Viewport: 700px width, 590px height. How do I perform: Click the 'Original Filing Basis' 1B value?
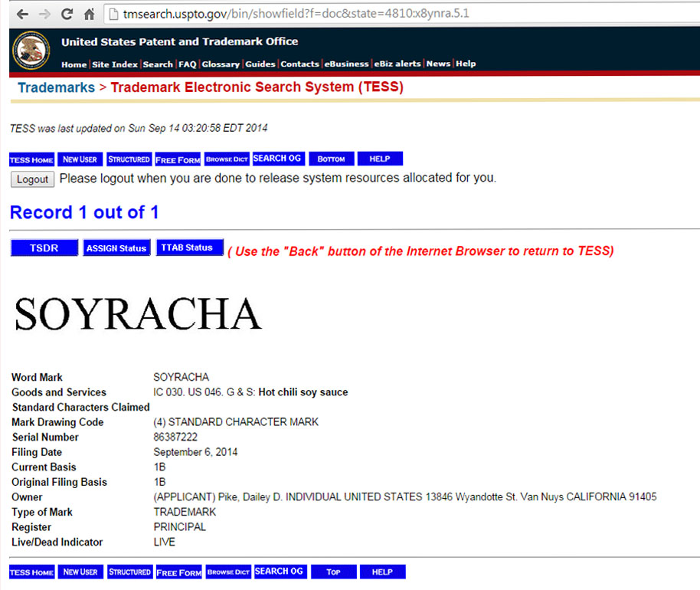[x=160, y=482]
